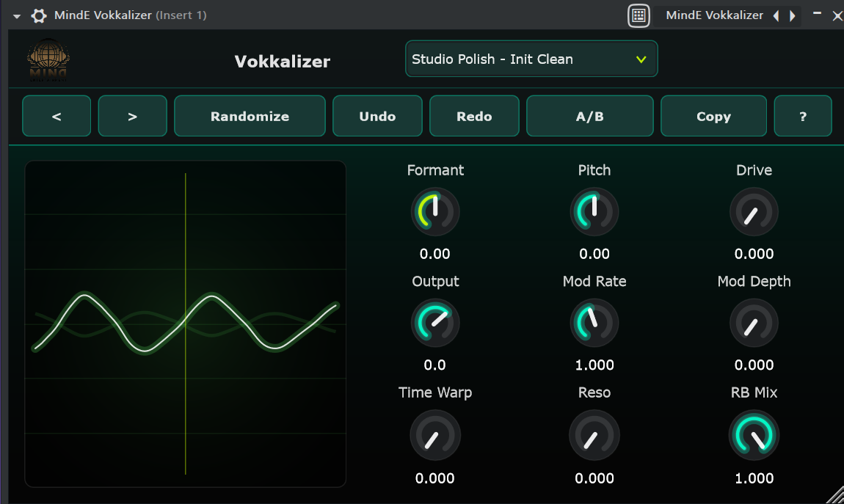Open the plugin options gear icon
844x504 pixels.
(x=39, y=15)
